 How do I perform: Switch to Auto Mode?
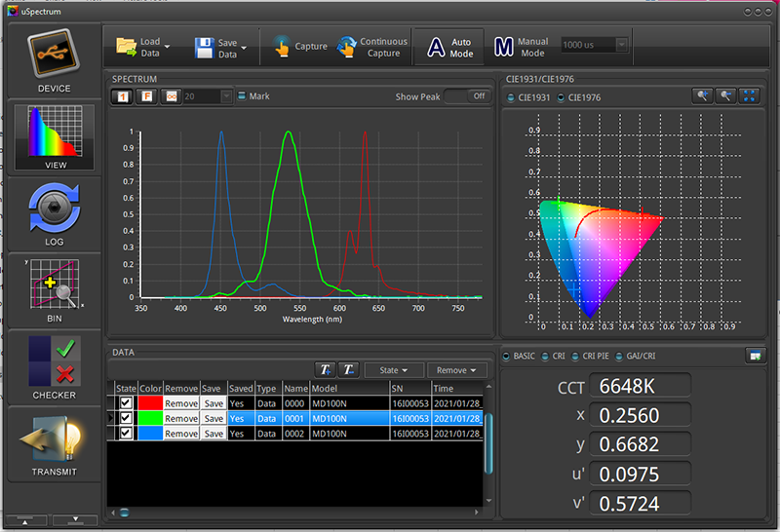click(x=449, y=47)
